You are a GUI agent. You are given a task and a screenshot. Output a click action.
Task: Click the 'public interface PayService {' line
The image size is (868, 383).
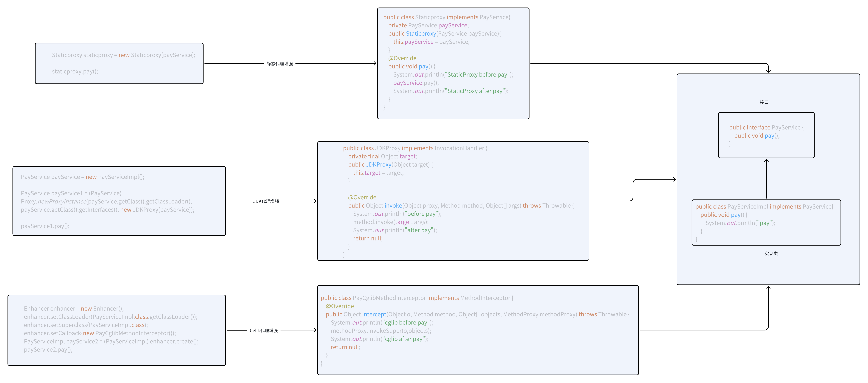[766, 127]
